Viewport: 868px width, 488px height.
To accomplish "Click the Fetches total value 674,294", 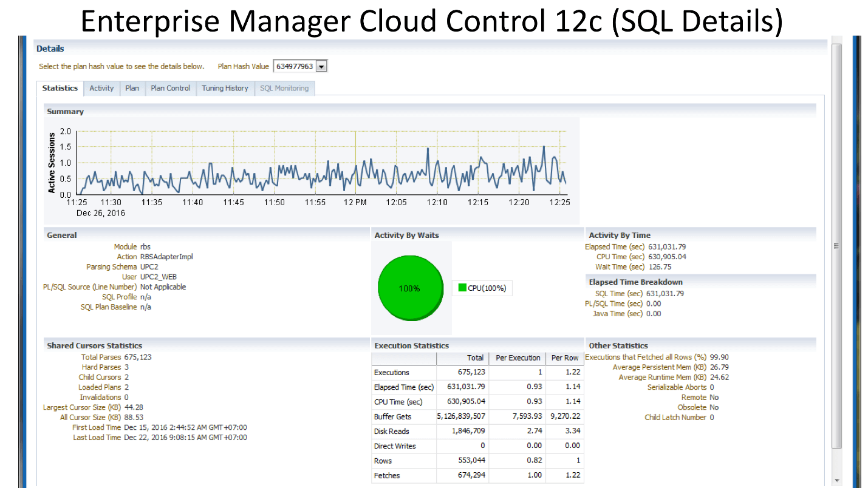I will [472, 475].
